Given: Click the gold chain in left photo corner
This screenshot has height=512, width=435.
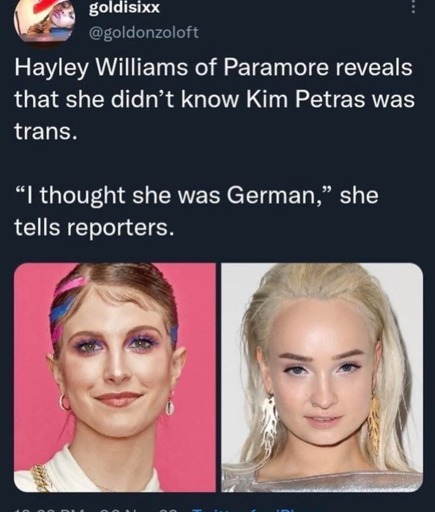Looking at the screenshot, I should click(x=38, y=477).
